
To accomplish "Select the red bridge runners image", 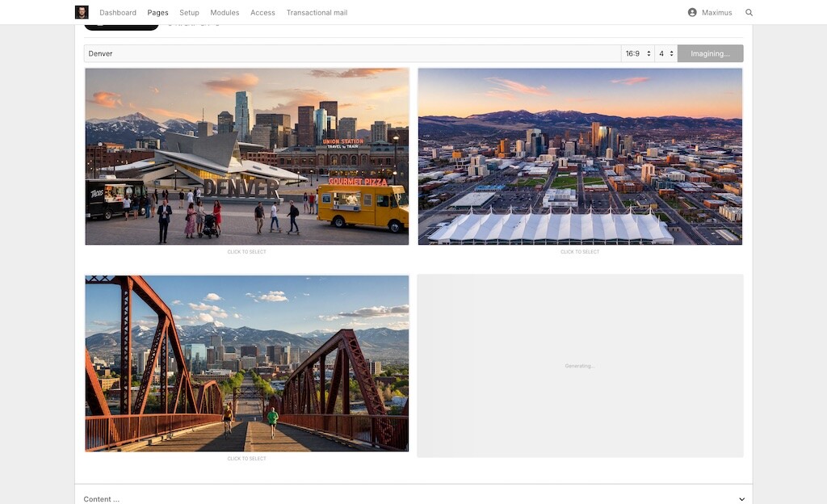I will pos(247,363).
